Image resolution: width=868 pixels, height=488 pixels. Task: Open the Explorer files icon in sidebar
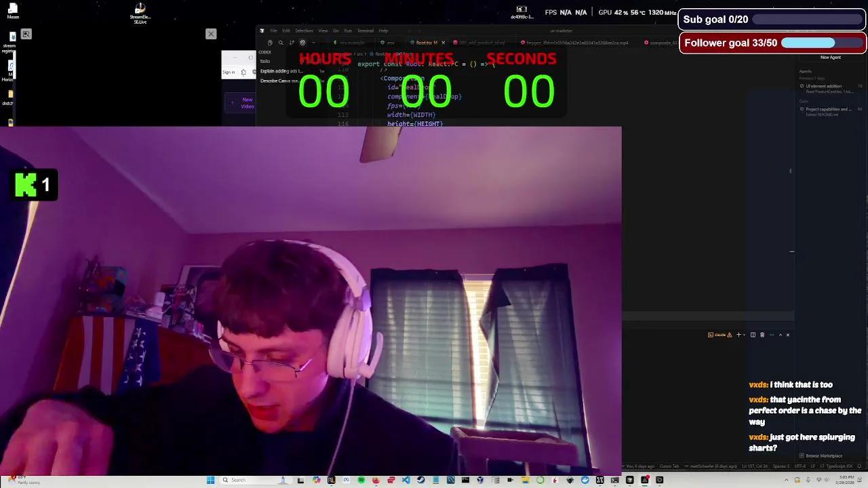[x=270, y=43]
